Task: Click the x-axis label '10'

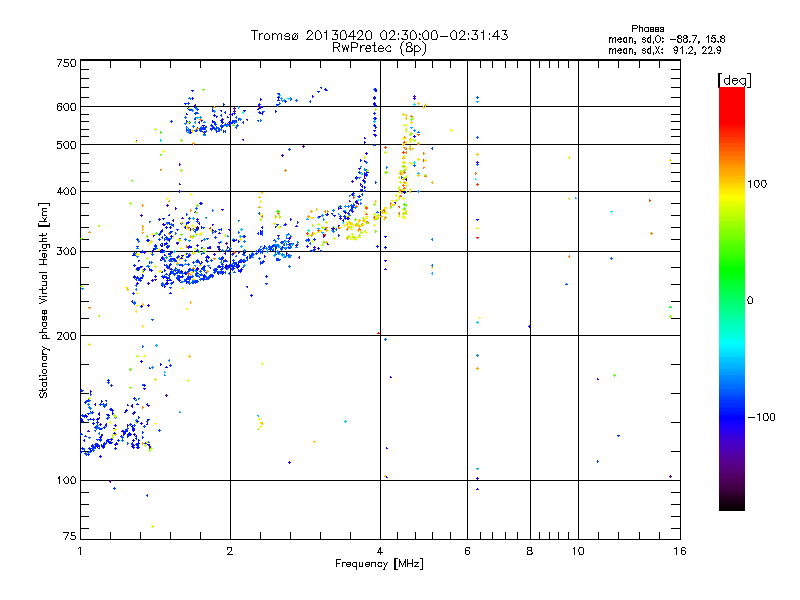Action: tap(578, 551)
